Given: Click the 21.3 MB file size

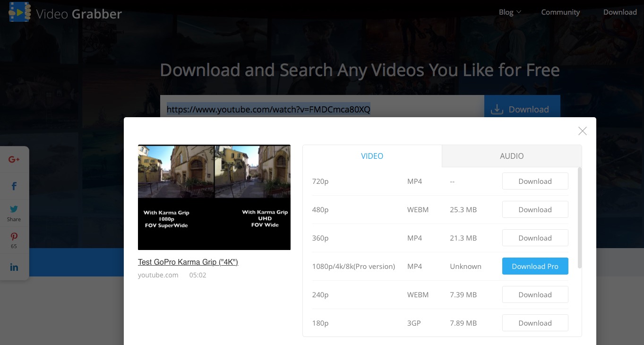Looking at the screenshot, I should pos(463,238).
